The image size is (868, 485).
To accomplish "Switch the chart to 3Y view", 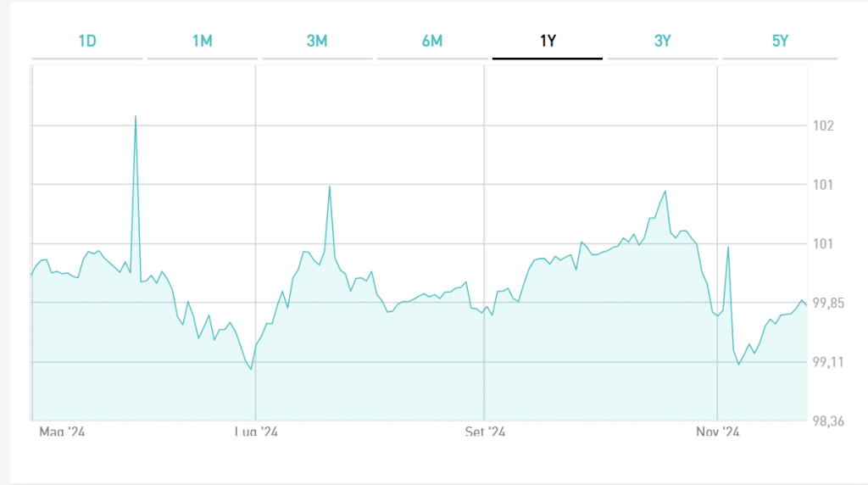I will 663,41.
